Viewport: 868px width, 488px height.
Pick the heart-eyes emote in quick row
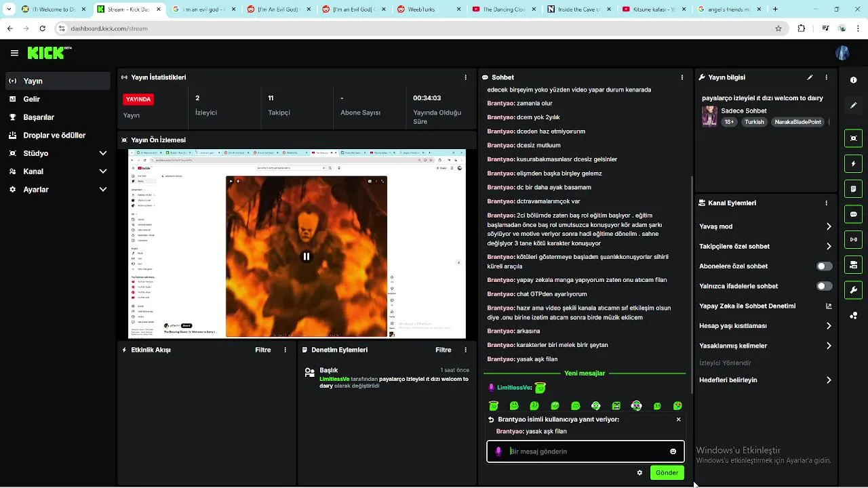click(677, 405)
